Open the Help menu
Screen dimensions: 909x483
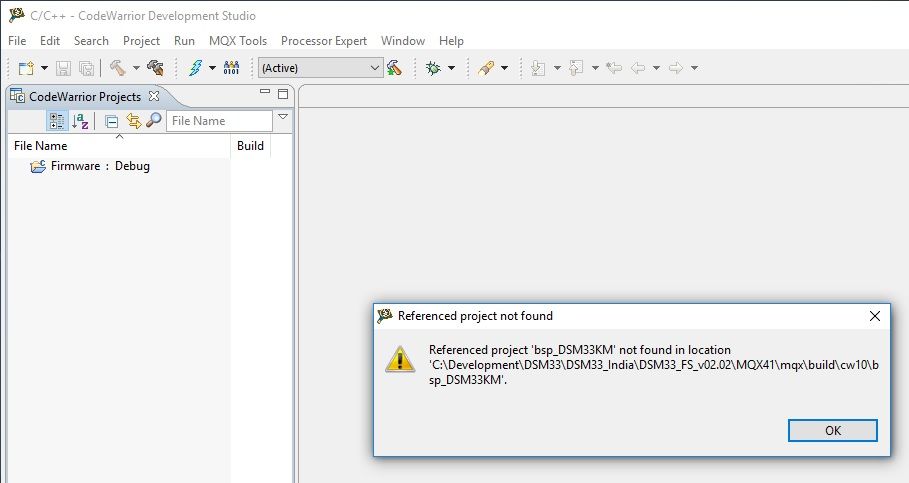click(x=451, y=41)
